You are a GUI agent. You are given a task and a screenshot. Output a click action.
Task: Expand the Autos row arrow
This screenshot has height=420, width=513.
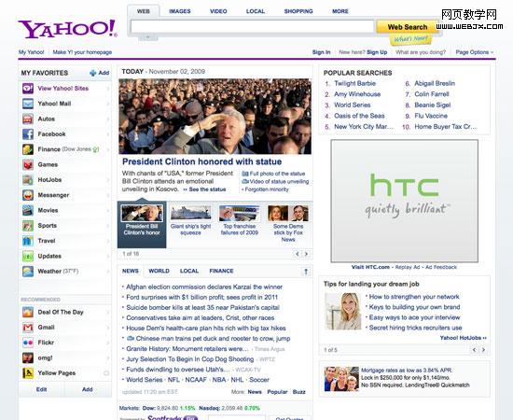point(107,119)
